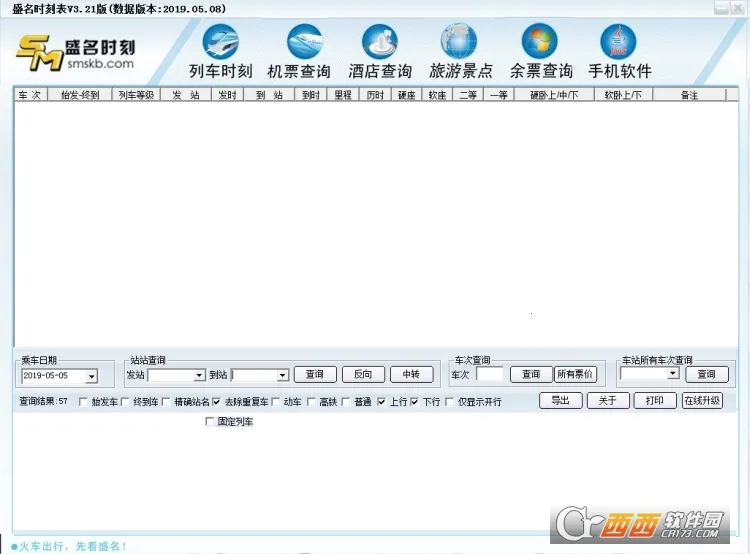Sort by the 硬座 column header
The image size is (750, 554).
click(407, 95)
